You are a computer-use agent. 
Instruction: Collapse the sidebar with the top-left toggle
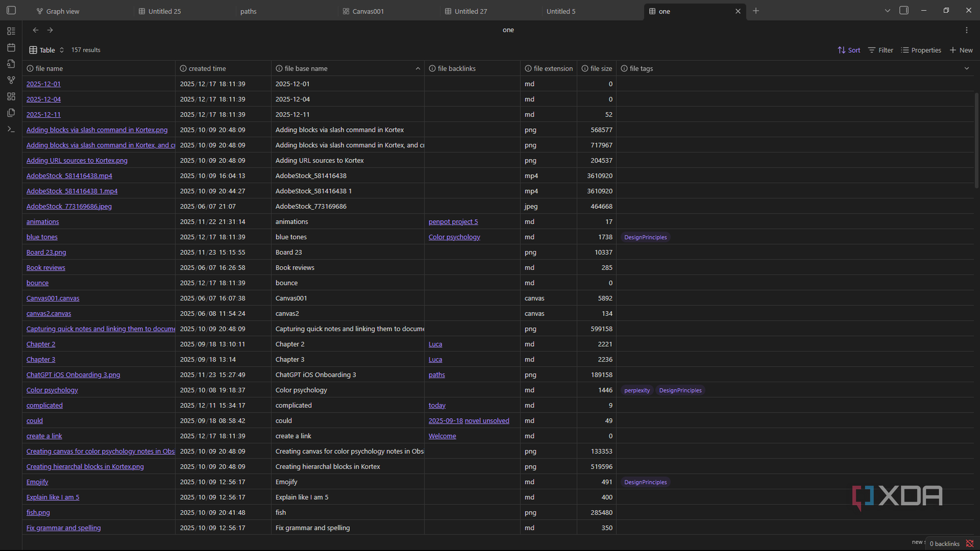click(11, 10)
